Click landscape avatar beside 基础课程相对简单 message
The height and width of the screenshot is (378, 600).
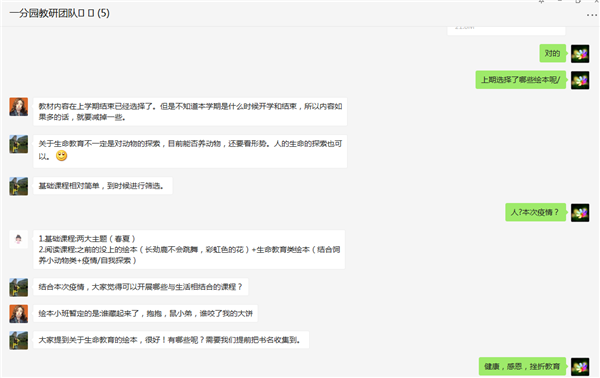(19, 186)
